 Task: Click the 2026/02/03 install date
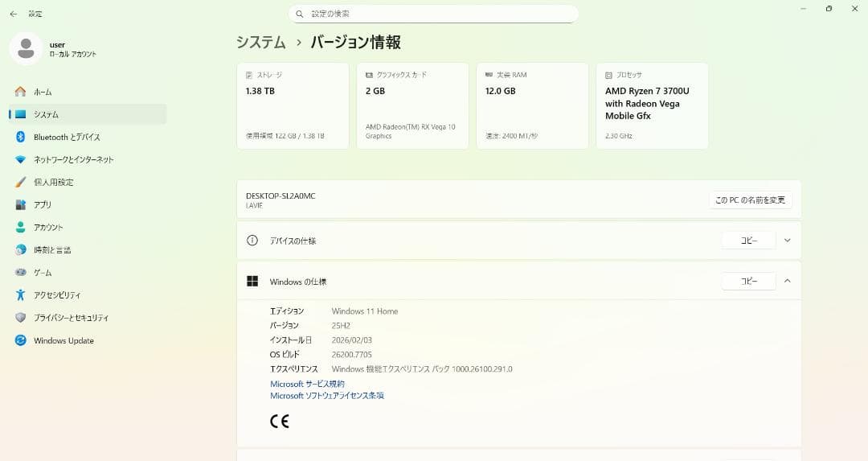pyautogui.click(x=351, y=340)
